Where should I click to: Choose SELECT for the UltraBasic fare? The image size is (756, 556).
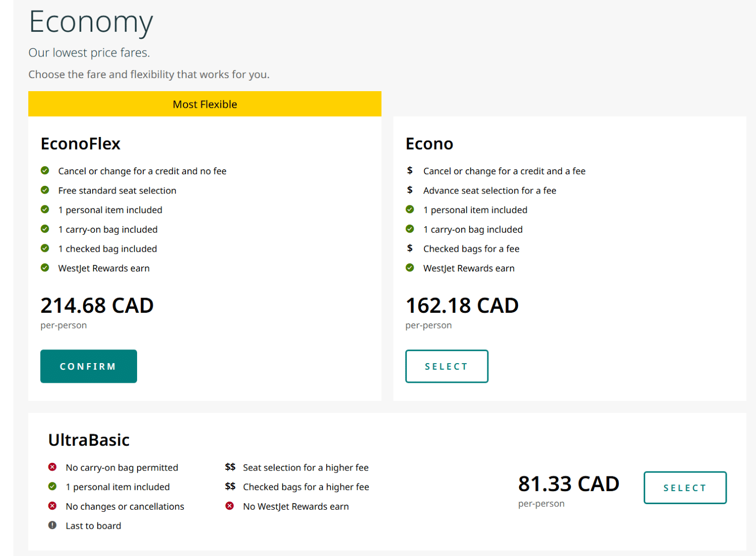pos(685,487)
